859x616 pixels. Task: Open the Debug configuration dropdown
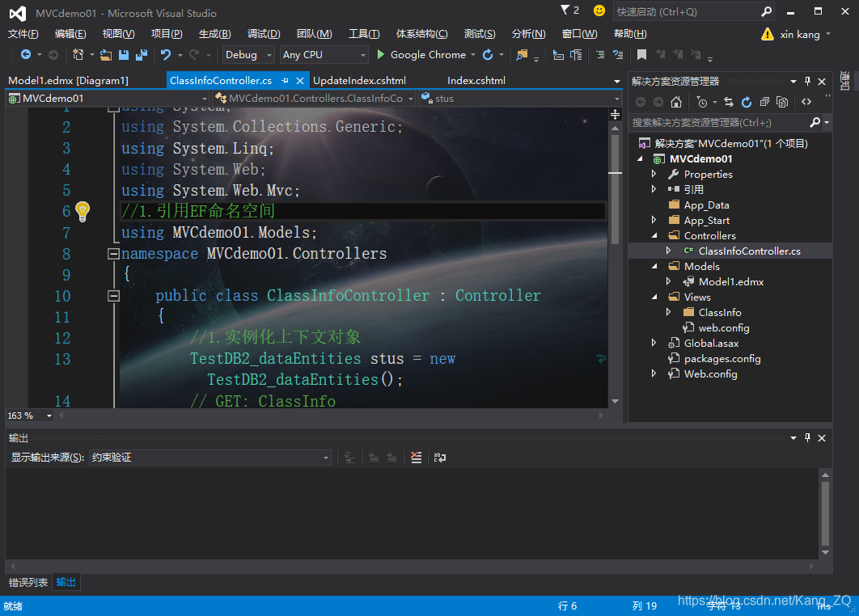click(x=248, y=55)
